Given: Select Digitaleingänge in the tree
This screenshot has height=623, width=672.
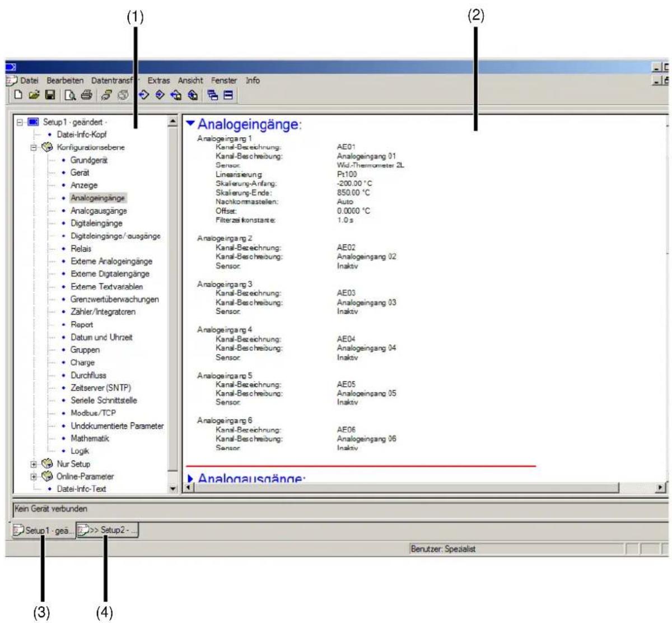Looking at the screenshot, I should tap(96, 223).
